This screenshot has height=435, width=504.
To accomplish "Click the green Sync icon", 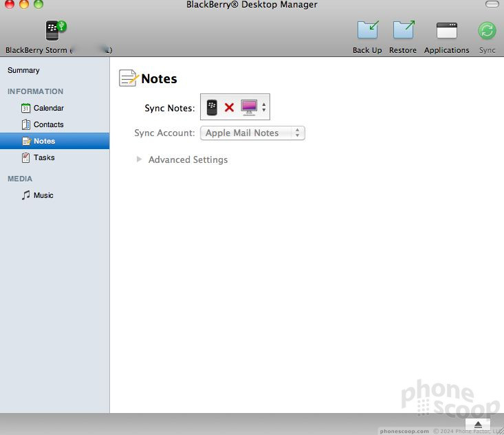I will click(x=487, y=31).
